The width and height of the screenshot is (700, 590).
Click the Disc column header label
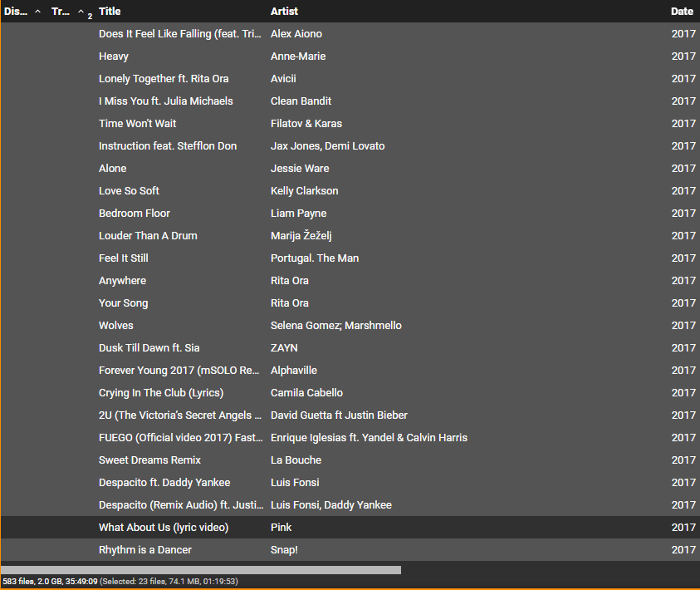16,12
